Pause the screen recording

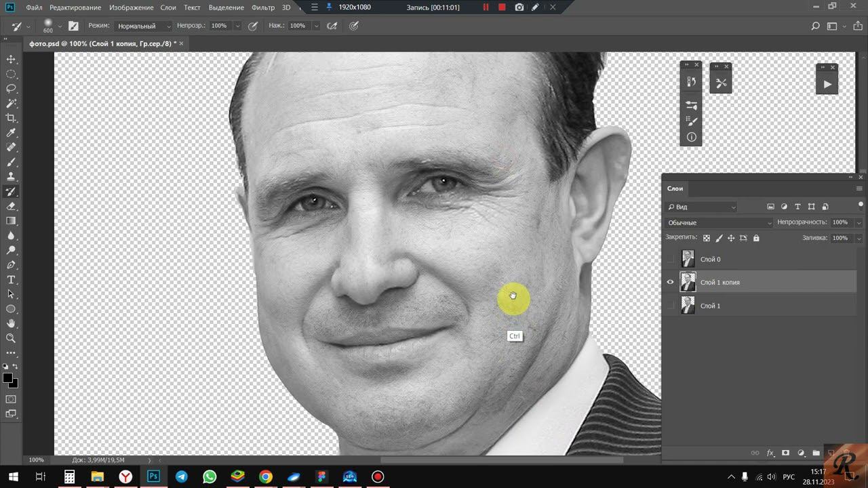click(486, 7)
